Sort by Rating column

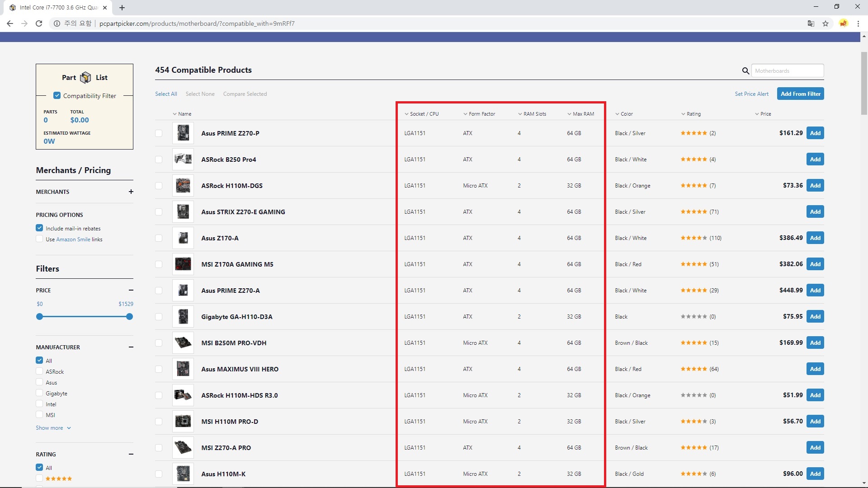(x=691, y=114)
